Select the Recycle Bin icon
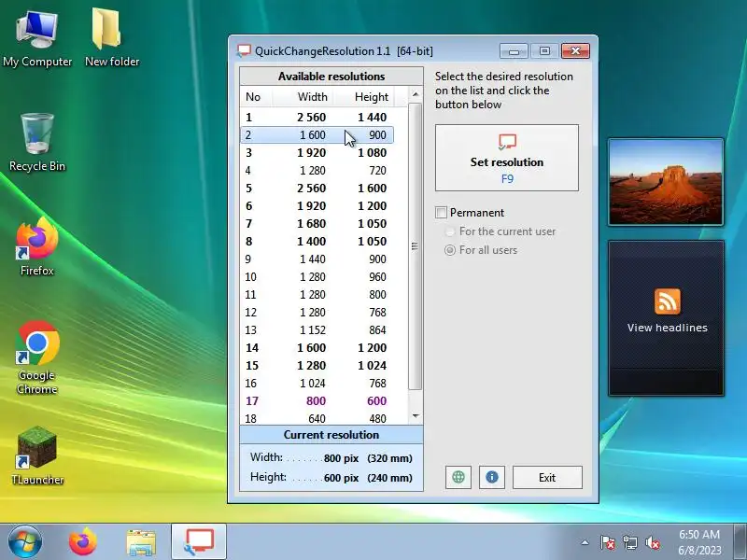The width and height of the screenshot is (747, 560). pyautogui.click(x=37, y=142)
